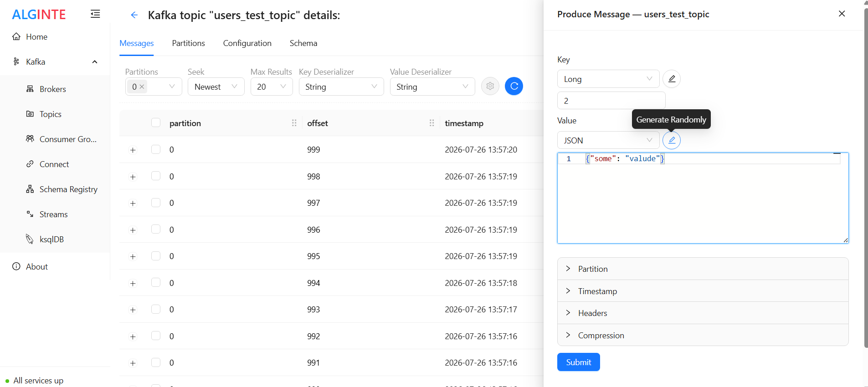Expand row with offset 998

tap(133, 177)
